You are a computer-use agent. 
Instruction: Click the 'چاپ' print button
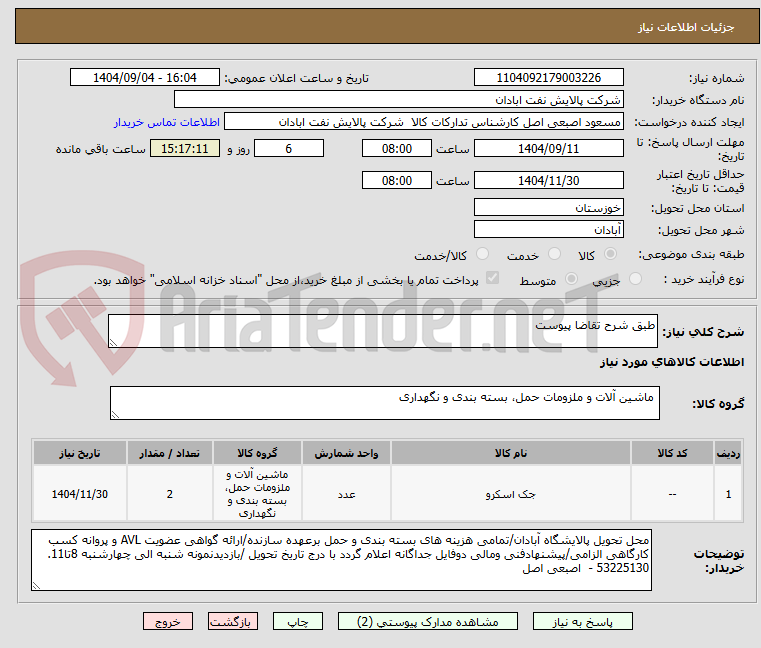coord(298,621)
